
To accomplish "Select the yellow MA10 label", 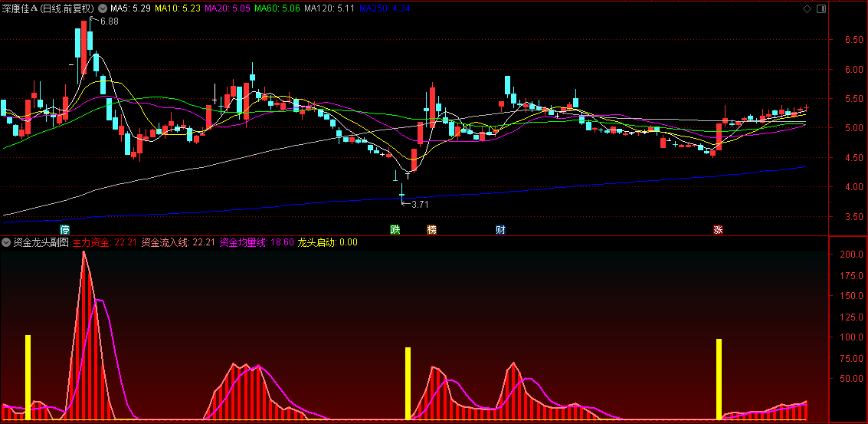I will tap(178, 8).
